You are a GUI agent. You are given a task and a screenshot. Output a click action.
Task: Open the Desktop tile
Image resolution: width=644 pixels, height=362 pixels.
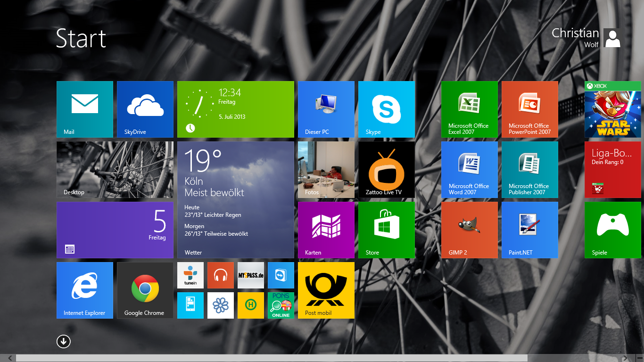(115, 170)
